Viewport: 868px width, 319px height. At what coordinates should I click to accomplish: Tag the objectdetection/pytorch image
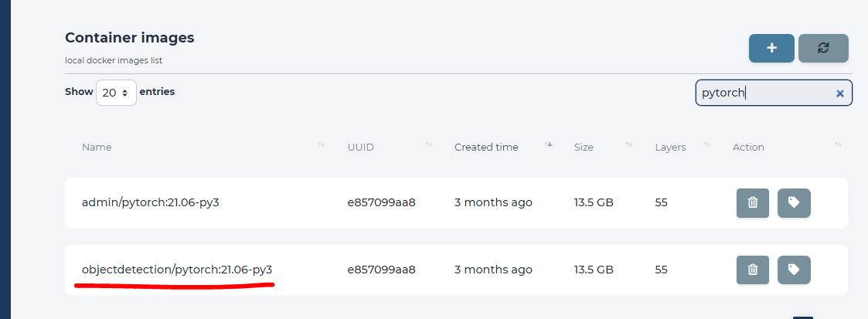pos(794,270)
